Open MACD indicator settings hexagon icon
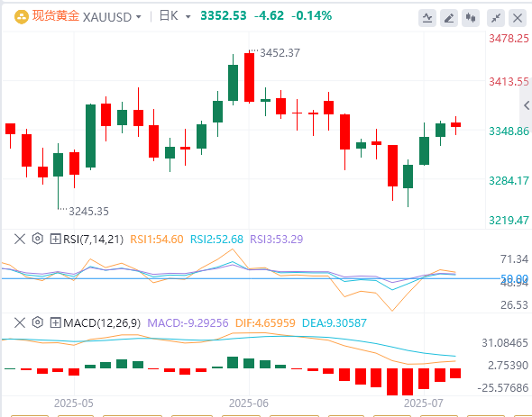Viewport: 532px width, 417px height. 38,322
